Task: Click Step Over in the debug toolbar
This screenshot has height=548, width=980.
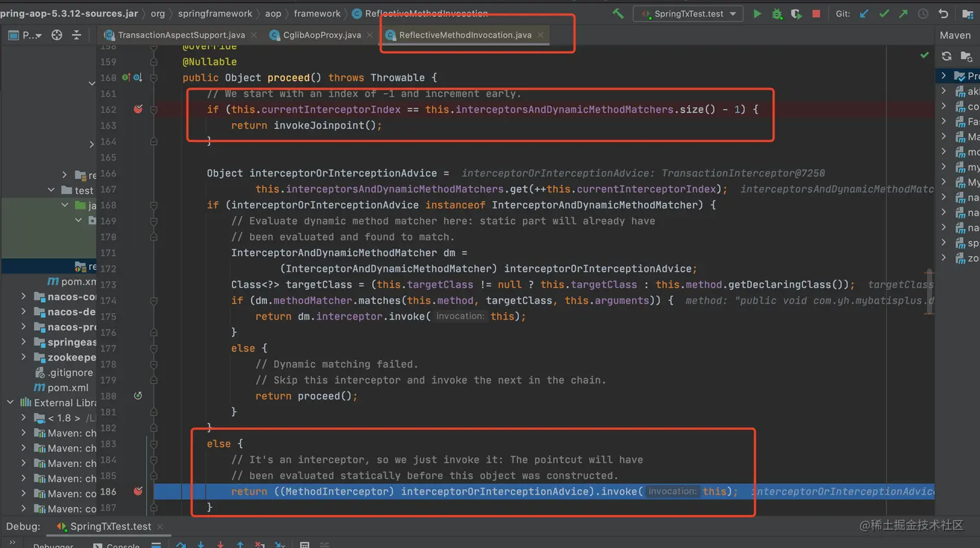Action: tap(181, 545)
